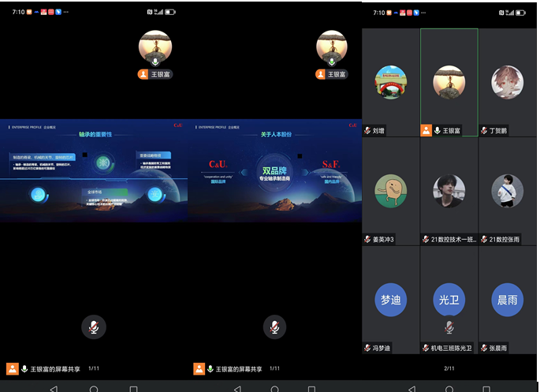Click the 1/11 indicator under 关于人本股份 screen

tap(274, 368)
